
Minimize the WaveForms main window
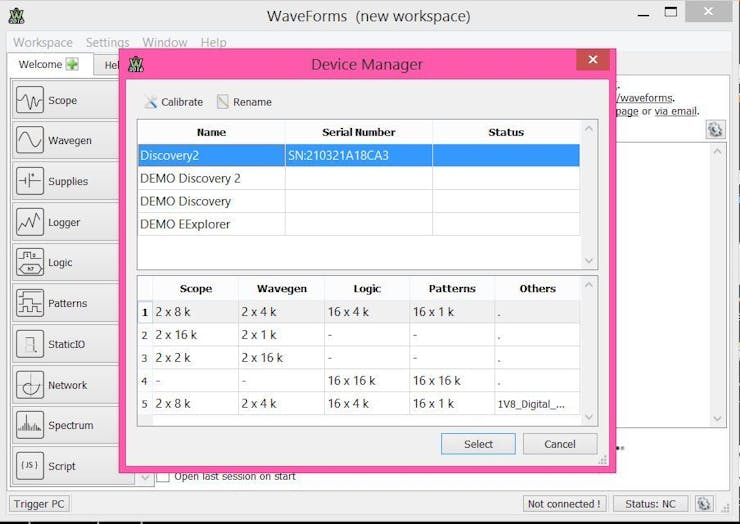pos(643,14)
